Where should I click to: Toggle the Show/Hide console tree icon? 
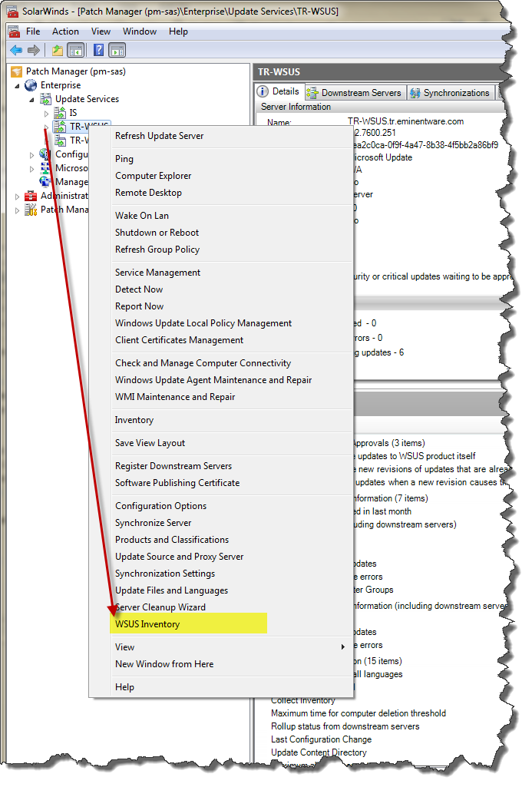pos(76,50)
